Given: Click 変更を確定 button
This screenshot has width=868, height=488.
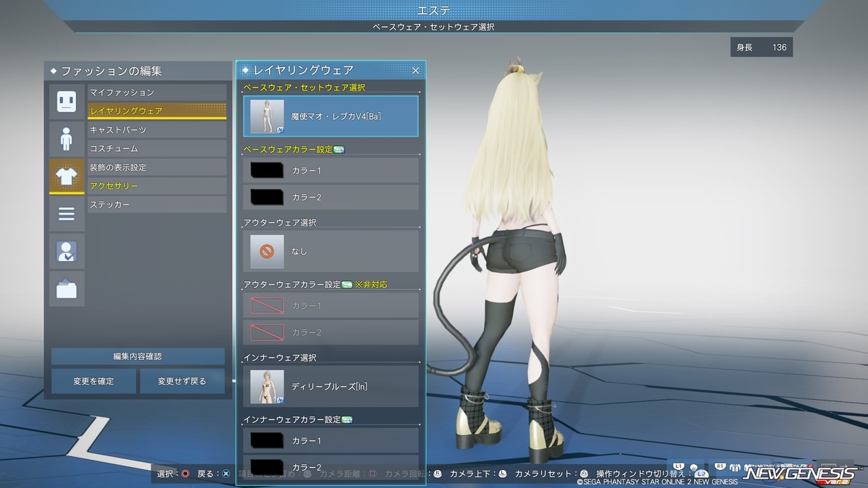Looking at the screenshot, I should tap(93, 381).
